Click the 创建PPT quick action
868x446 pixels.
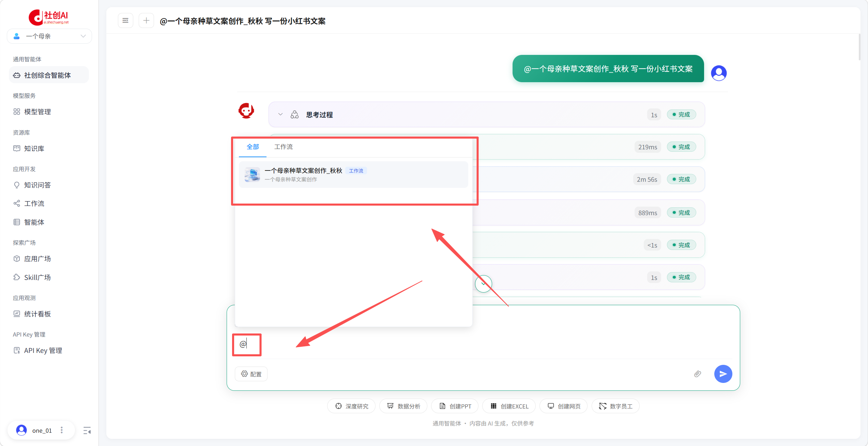(455, 406)
